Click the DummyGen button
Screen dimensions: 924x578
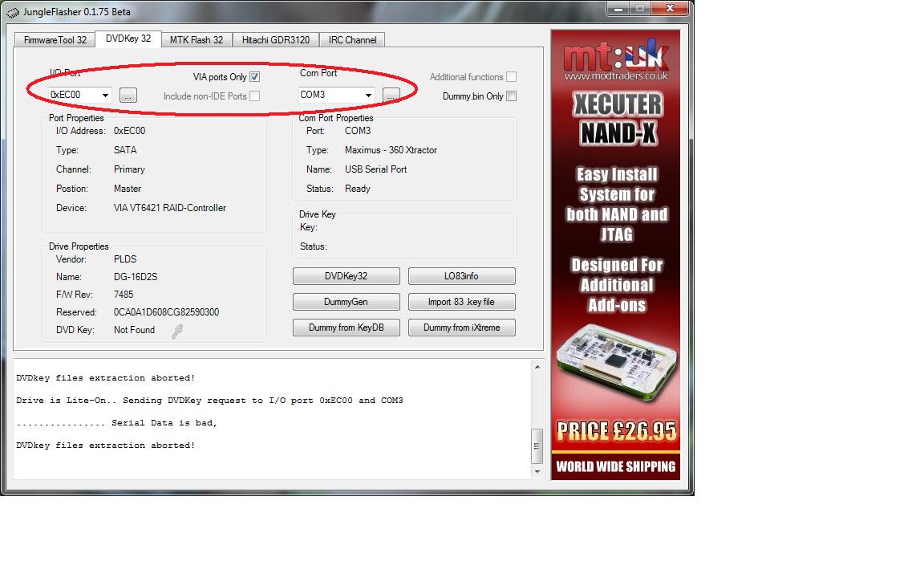346,302
